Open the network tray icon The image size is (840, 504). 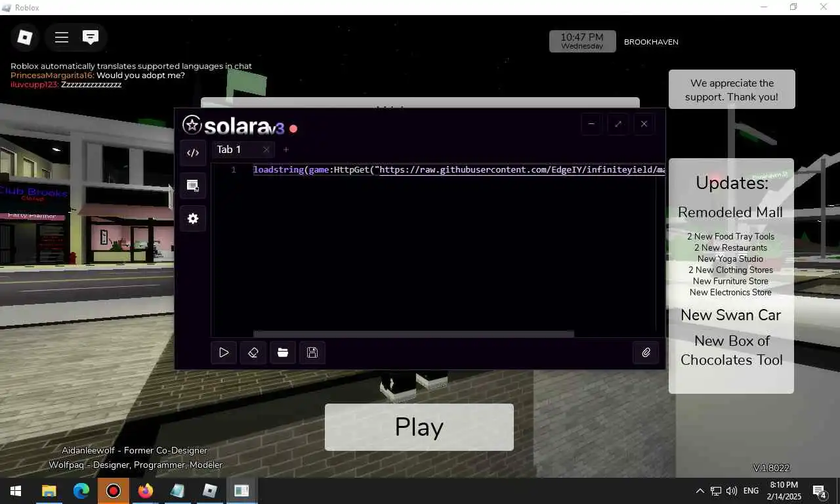pyautogui.click(x=716, y=491)
